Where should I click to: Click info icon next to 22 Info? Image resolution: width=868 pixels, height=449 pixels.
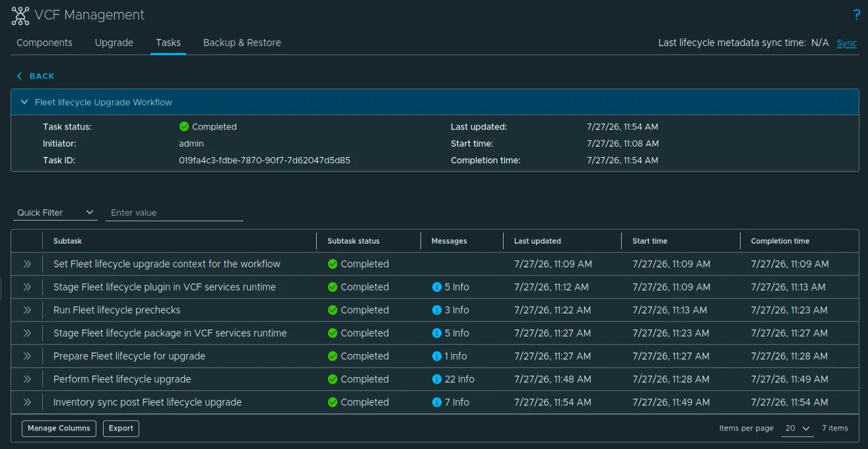point(436,380)
